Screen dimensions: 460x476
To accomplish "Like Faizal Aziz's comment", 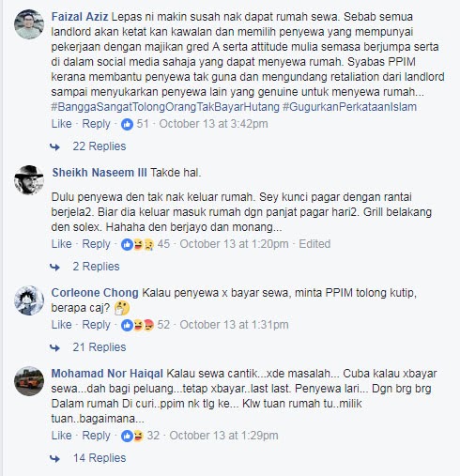I will [x=61, y=124].
